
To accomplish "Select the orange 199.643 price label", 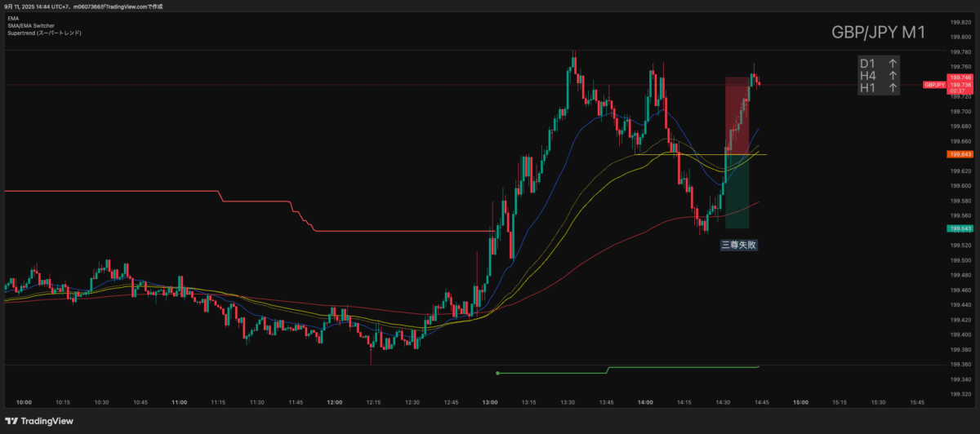I will pyautogui.click(x=959, y=154).
